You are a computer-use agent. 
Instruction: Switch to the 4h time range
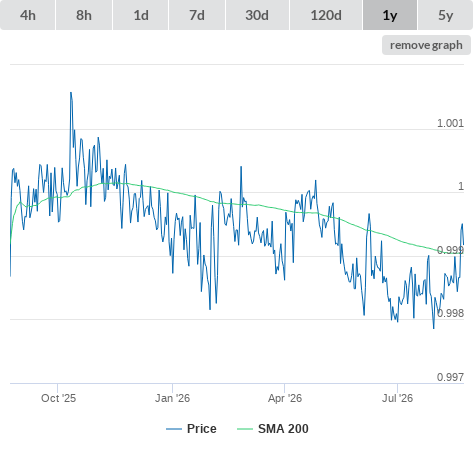point(28,15)
